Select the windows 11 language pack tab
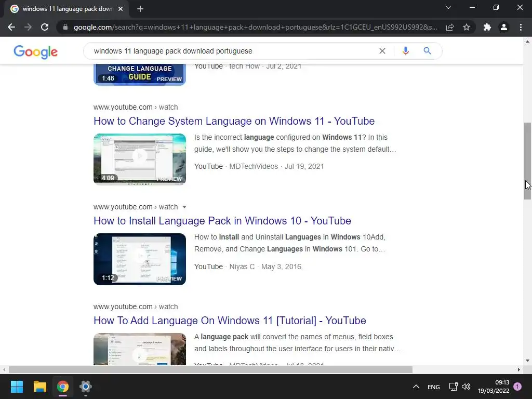The width and height of the screenshot is (532, 399). (x=67, y=9)
